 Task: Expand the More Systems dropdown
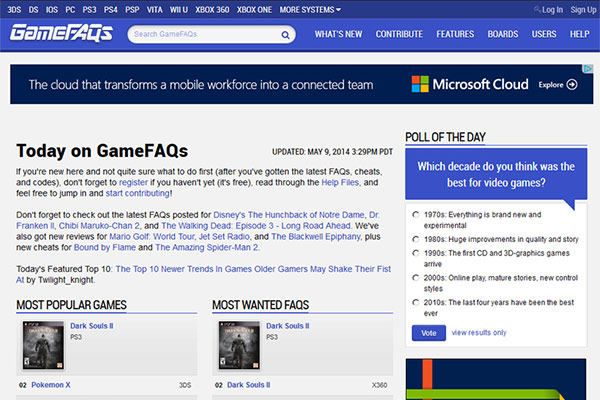pyautogui.click(x=310, y=10)
